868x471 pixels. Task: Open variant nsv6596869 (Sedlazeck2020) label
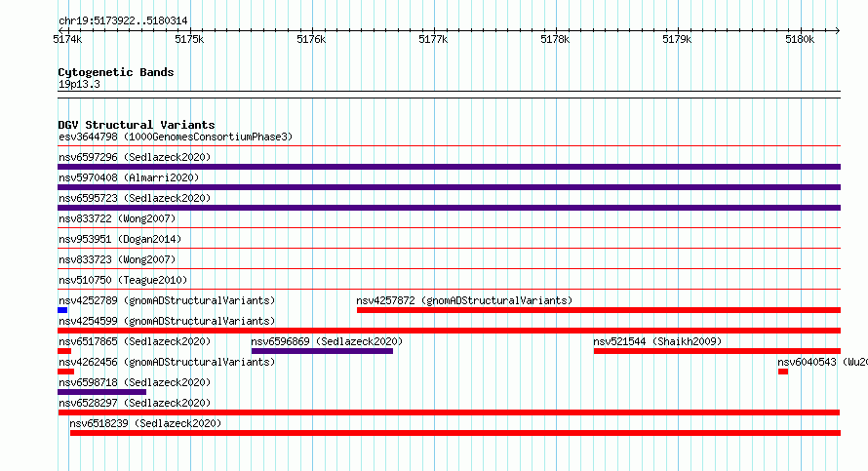pos(327,341)
